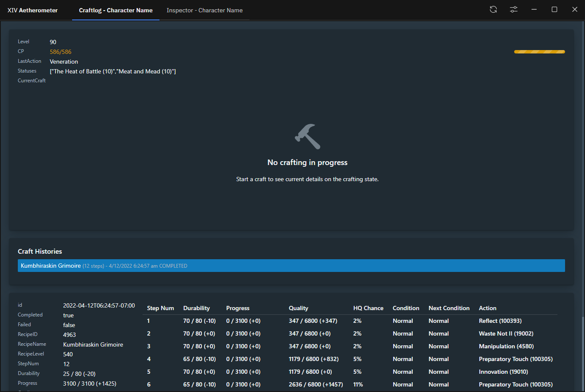
Task: Click the yellow CP progress bar
Action: coord(539,51)
